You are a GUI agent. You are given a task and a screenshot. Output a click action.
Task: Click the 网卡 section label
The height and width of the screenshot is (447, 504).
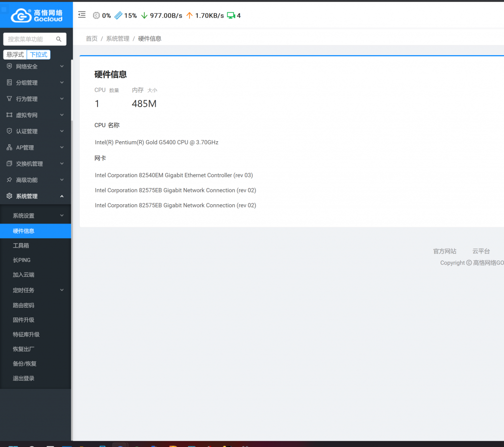(100, 158)
